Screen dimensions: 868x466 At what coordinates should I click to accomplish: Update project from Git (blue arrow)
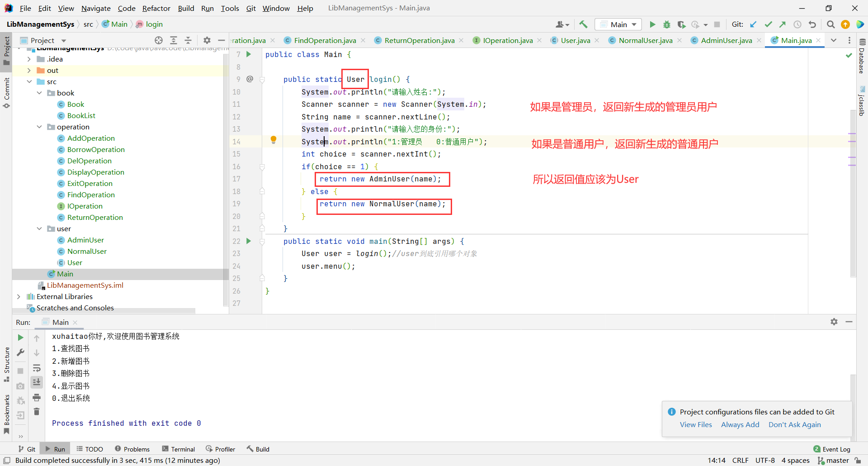753,24
